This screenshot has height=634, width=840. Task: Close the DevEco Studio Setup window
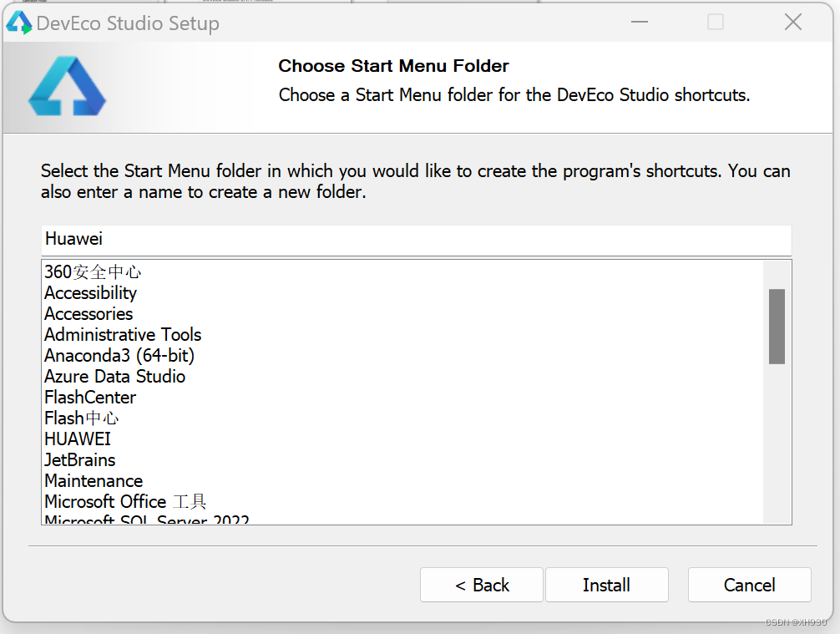pyautogui.click(x=793, y=22)
